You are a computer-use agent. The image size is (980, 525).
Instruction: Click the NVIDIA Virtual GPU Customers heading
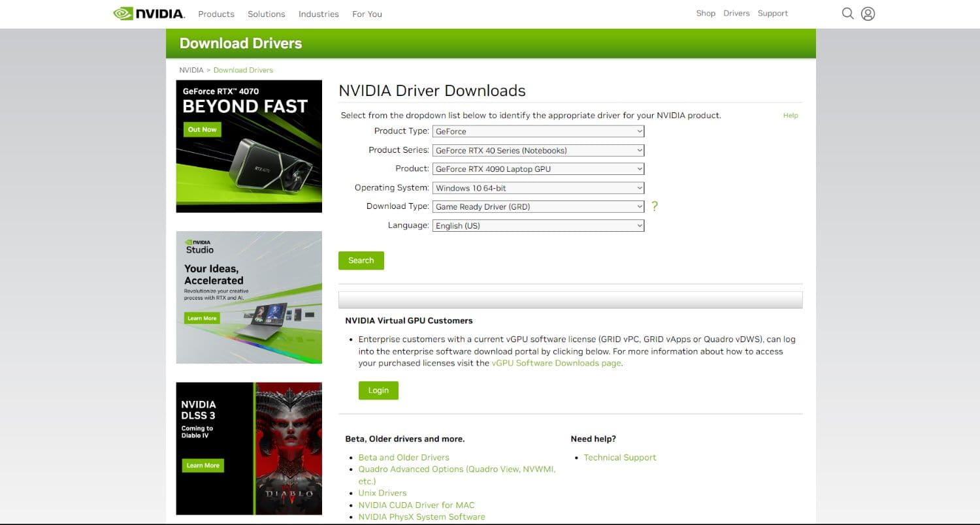409,321
